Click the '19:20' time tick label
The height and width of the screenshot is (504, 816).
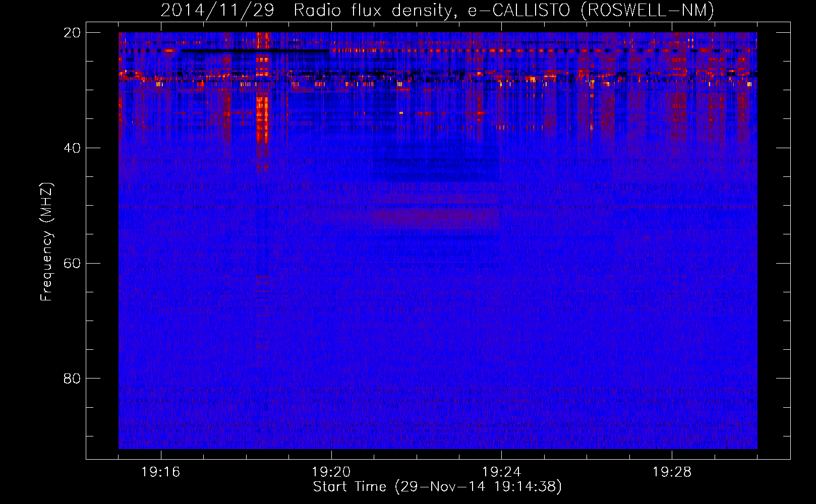tap(331, 472)
